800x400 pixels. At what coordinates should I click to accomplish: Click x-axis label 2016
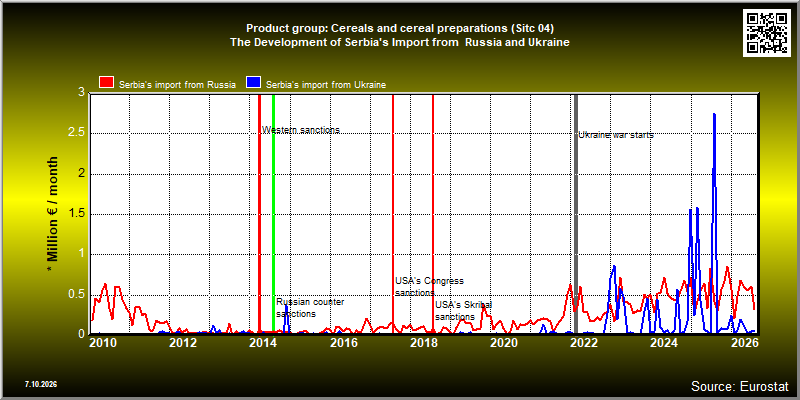(x=343, y=342)
